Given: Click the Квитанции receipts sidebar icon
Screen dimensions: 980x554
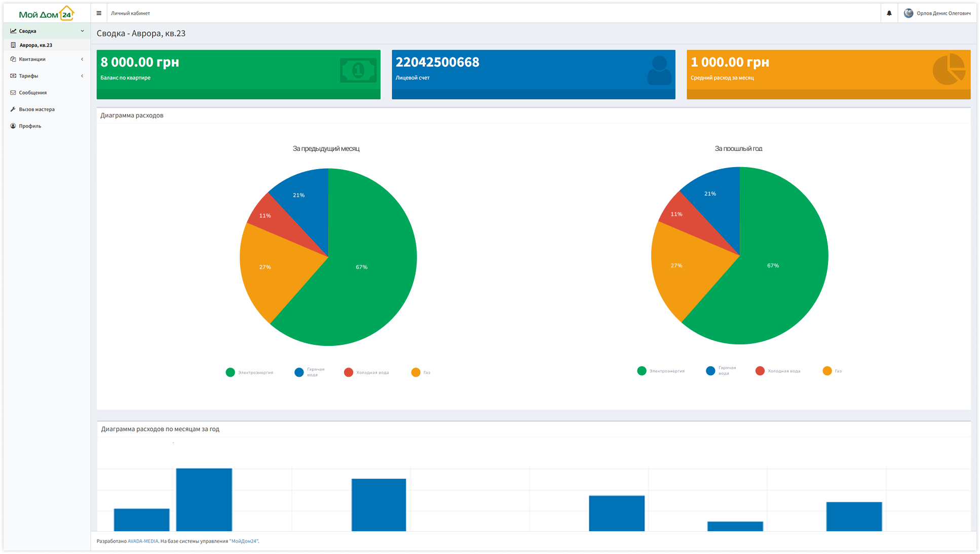Looking at the screenshot, I should click(x=13, y=59).
